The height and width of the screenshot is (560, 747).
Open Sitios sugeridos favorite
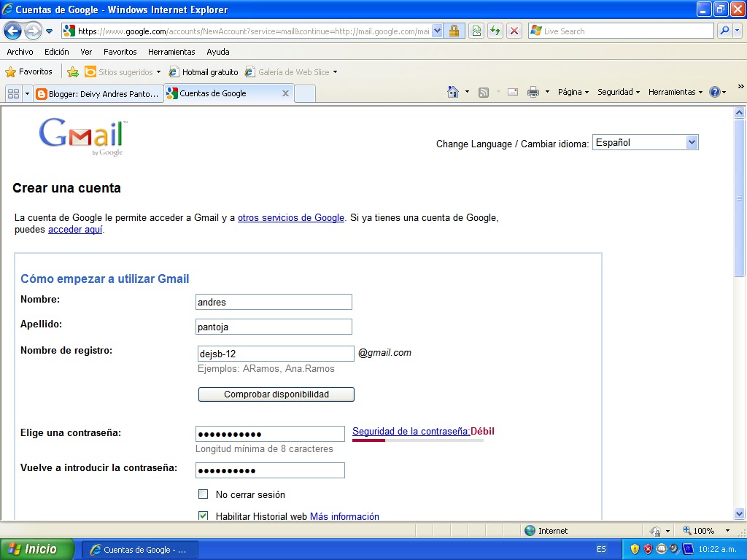(123, 72)
